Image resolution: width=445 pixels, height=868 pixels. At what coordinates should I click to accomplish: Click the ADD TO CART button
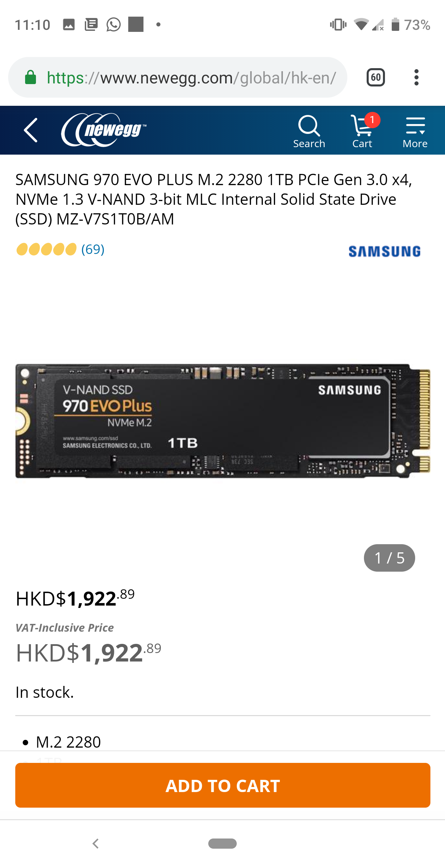[223, 785]
